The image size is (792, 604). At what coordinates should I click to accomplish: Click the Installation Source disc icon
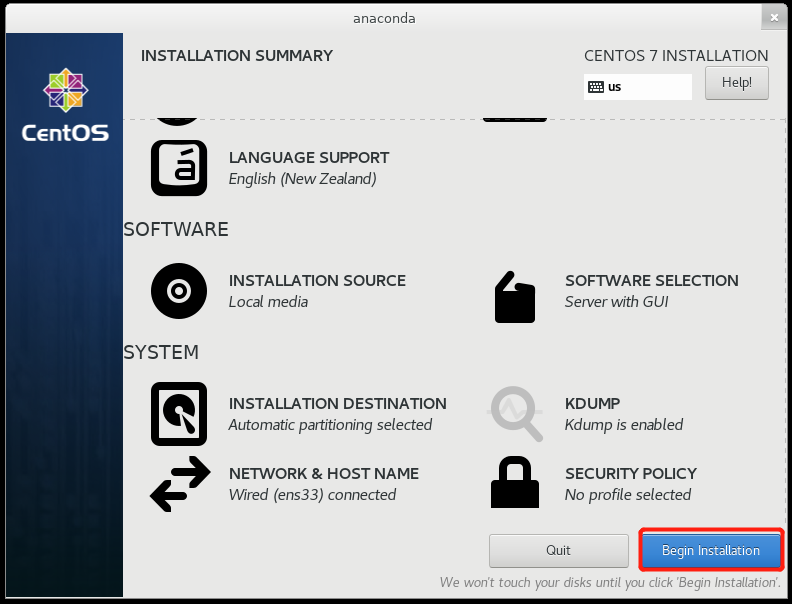(179, 291)
